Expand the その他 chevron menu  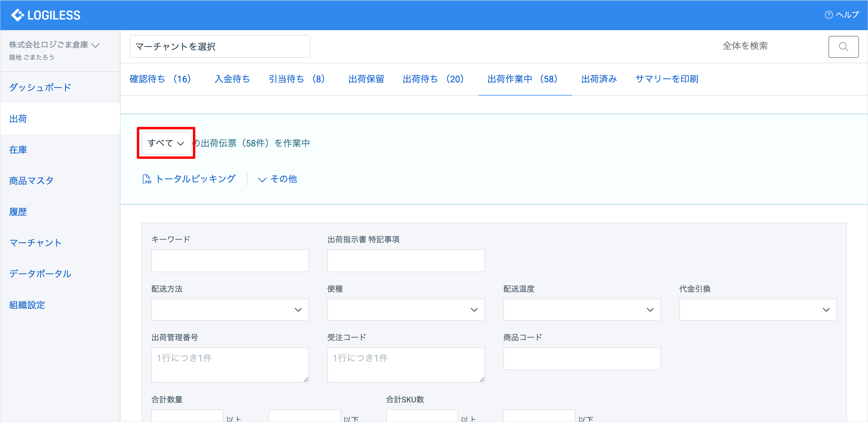(262, 180)
